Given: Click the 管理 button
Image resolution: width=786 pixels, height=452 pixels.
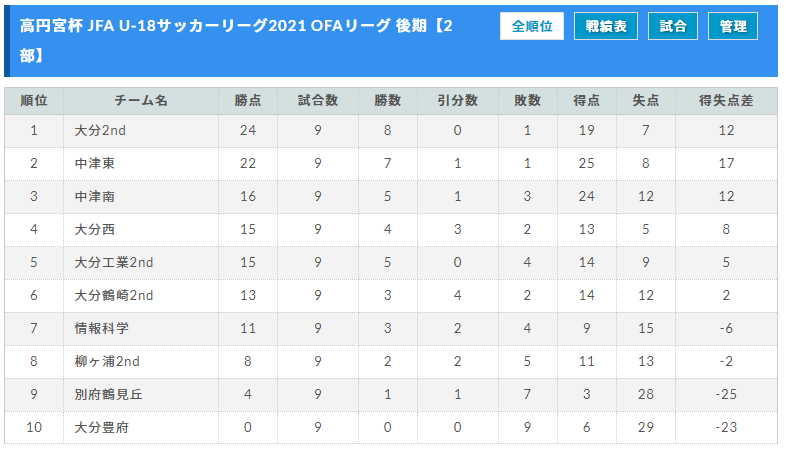Looking at the screenshot, I should click(732, 26).
